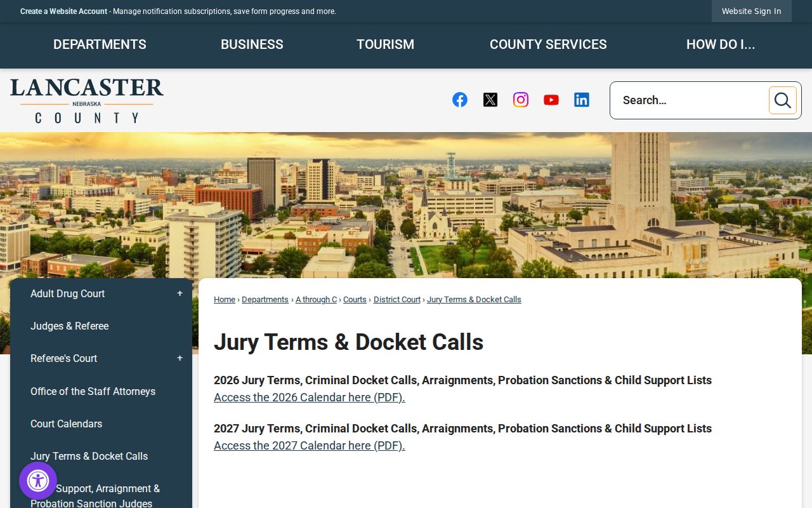Screen dimensions: 812x508
Task: Click Jury Terms & Docket Calls breadcrumb
Action: click(x=474, y=300)
